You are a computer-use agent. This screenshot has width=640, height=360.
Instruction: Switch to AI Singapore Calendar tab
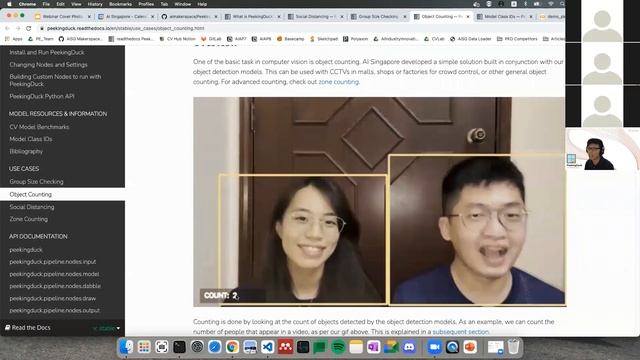coord(126,17)
